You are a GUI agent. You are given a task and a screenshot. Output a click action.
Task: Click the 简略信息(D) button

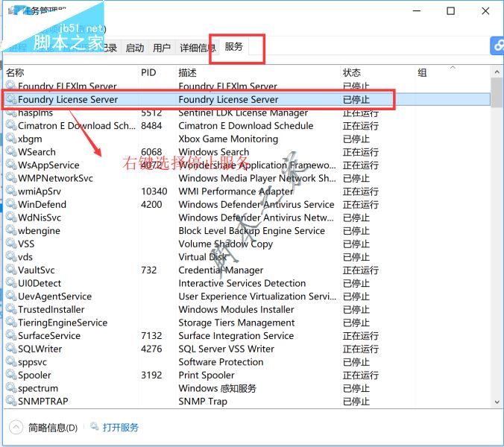click(53, 428)
